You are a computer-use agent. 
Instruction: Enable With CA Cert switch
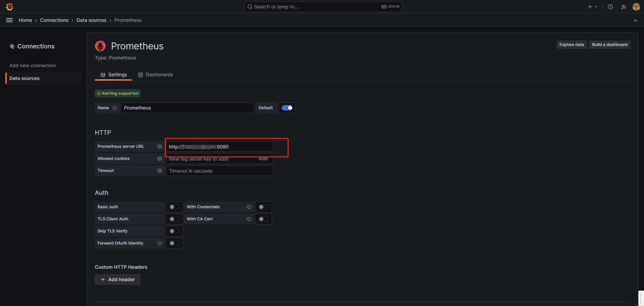(264, 219)
